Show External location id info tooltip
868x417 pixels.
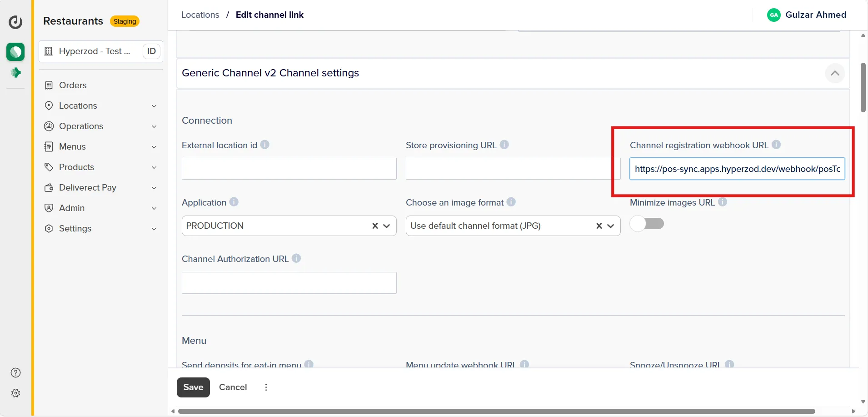pos(265,145)
